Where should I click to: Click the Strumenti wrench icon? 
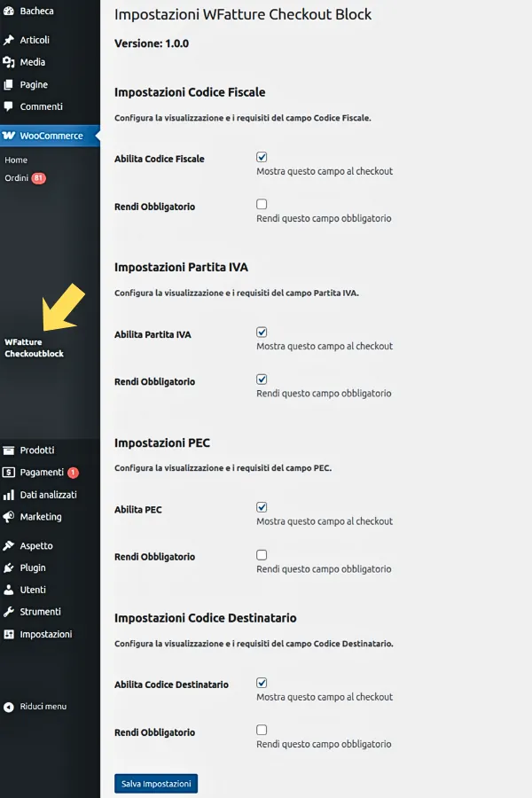(8, 612)
